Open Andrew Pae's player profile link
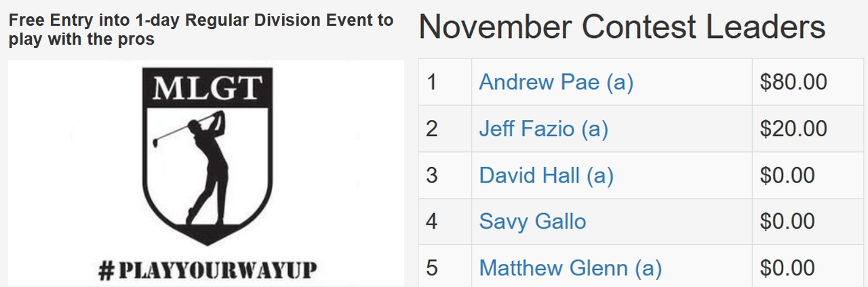The image size is (868, 287). click(555, 82)
